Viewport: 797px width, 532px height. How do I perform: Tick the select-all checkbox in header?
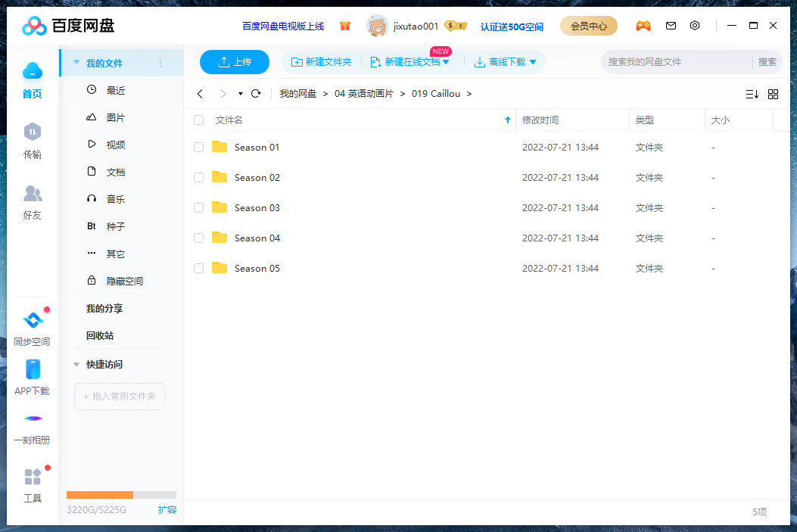(199, 120)
